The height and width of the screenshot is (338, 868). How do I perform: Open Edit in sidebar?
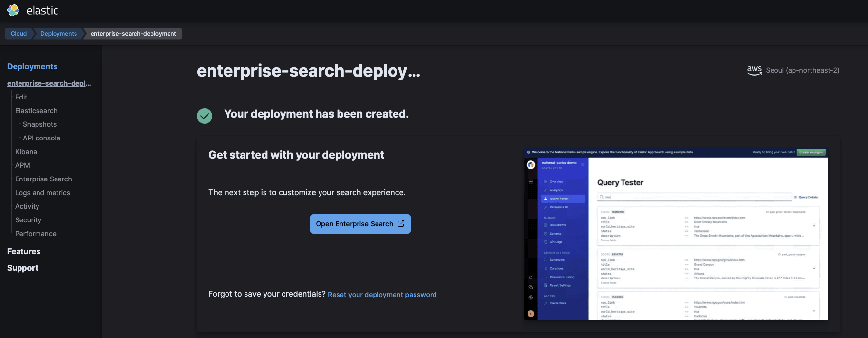21,97
